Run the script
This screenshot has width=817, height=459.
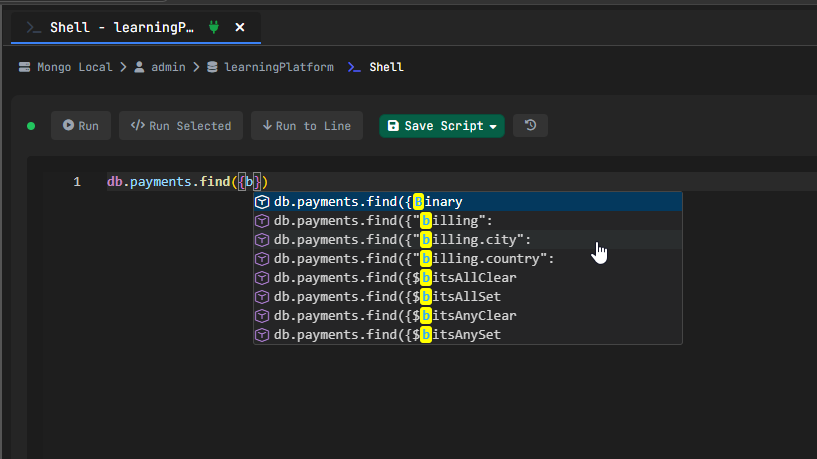coord(81,126)
